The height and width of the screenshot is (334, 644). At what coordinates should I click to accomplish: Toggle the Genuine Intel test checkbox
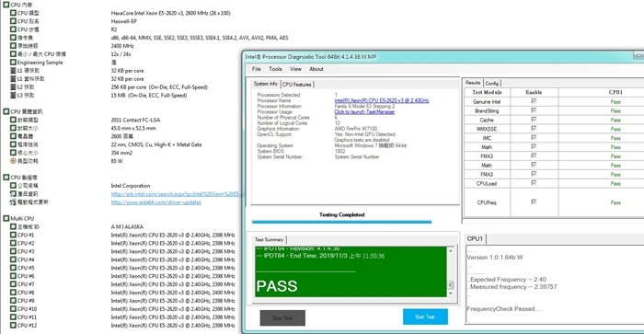pyautogui.click(x=534, y=101)
